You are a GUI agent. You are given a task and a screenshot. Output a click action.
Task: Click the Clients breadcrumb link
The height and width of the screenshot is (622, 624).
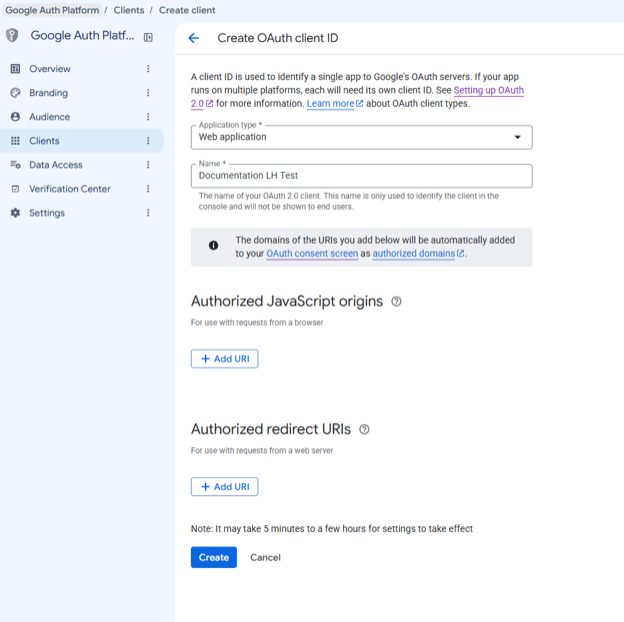[x=129, y=10]
